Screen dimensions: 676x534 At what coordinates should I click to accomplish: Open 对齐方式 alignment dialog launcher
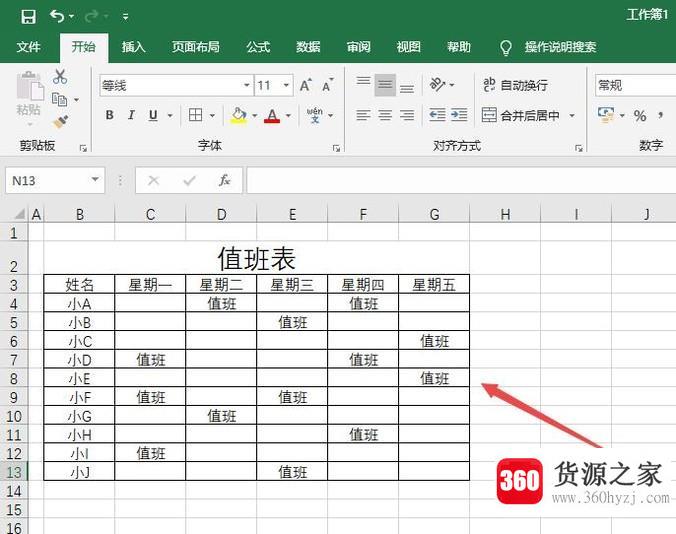579,148
